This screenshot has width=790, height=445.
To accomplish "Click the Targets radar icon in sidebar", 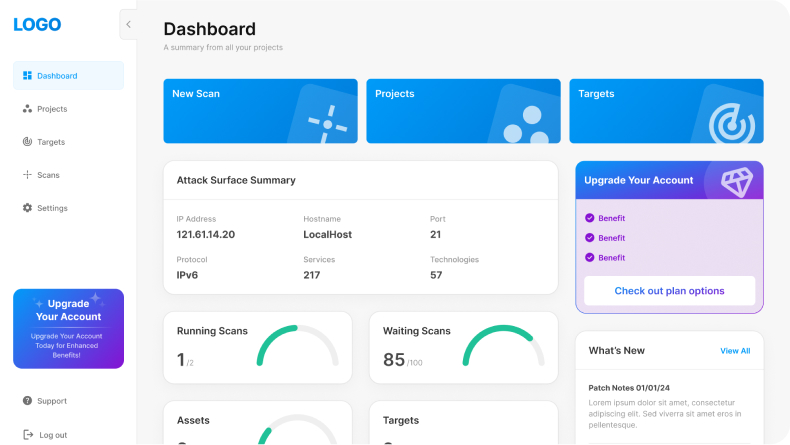I will [27, 142].
